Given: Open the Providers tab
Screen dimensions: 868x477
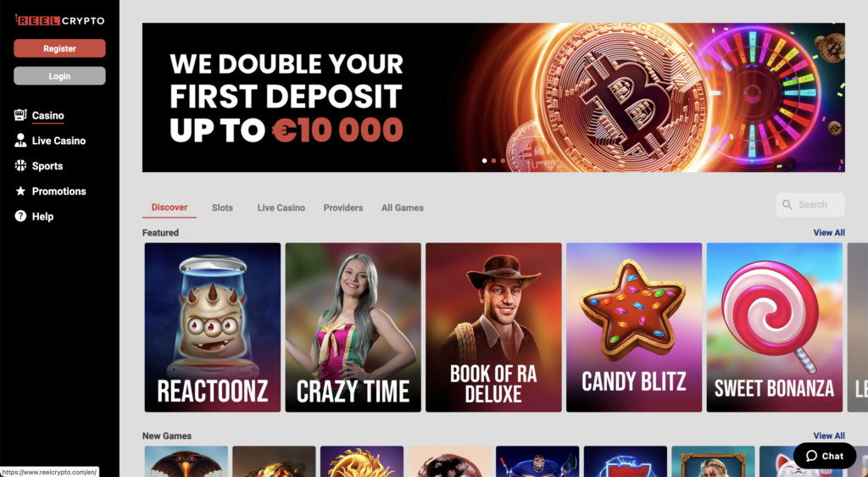Looking at the screenshot, I should [x=343, y=208].
